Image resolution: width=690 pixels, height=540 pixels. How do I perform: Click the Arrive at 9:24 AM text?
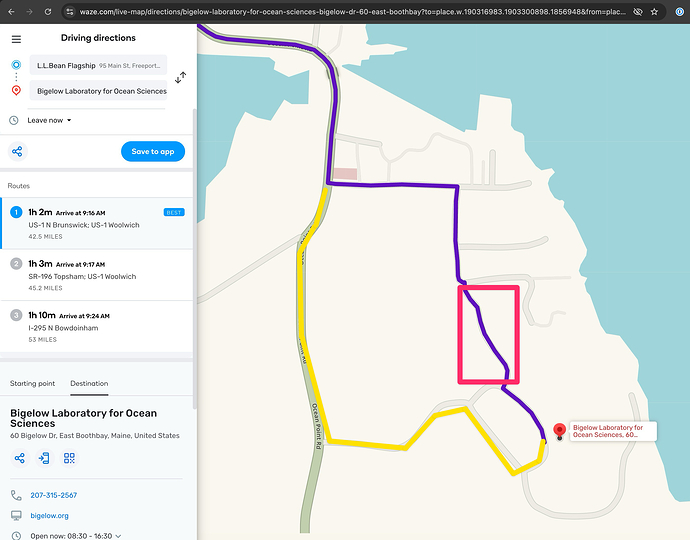[x=84, y=316]
